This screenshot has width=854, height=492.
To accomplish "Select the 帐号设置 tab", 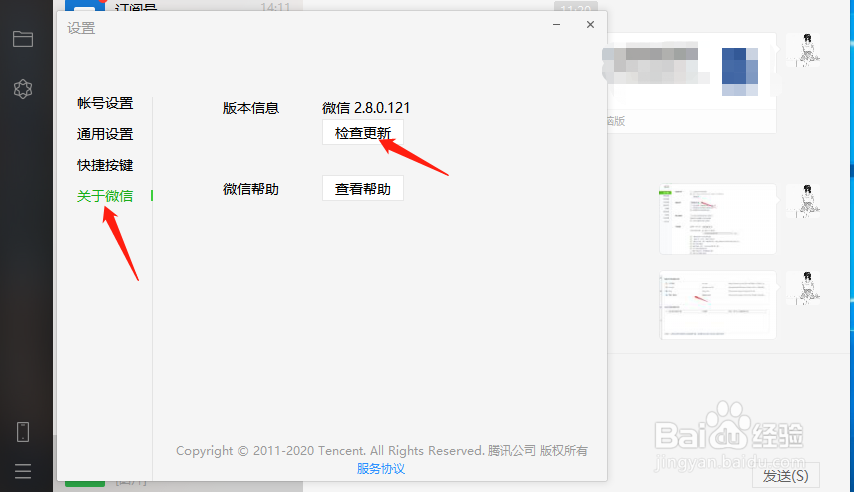I will [x=105, y=103].
